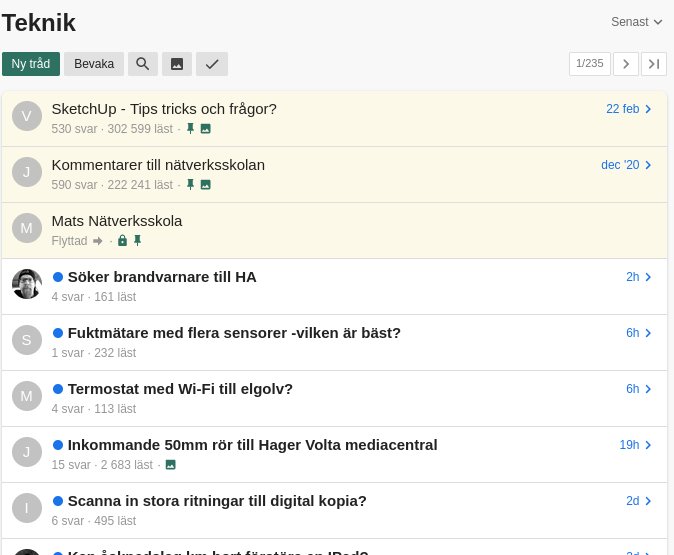
Task: Click unread blue dot on Hager Volta thread
Action: pyautogui.click(x=58, y=445)
